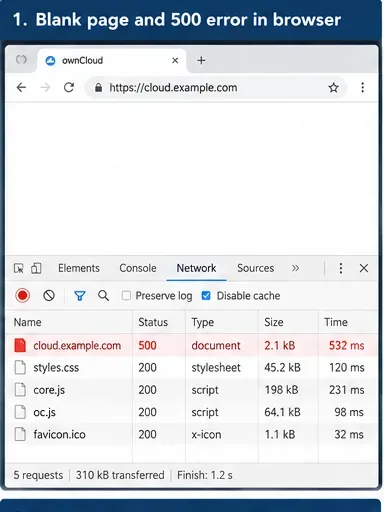Enable the Preserve log checkbox
Screen dimensions: 384x512
point(126,296)
